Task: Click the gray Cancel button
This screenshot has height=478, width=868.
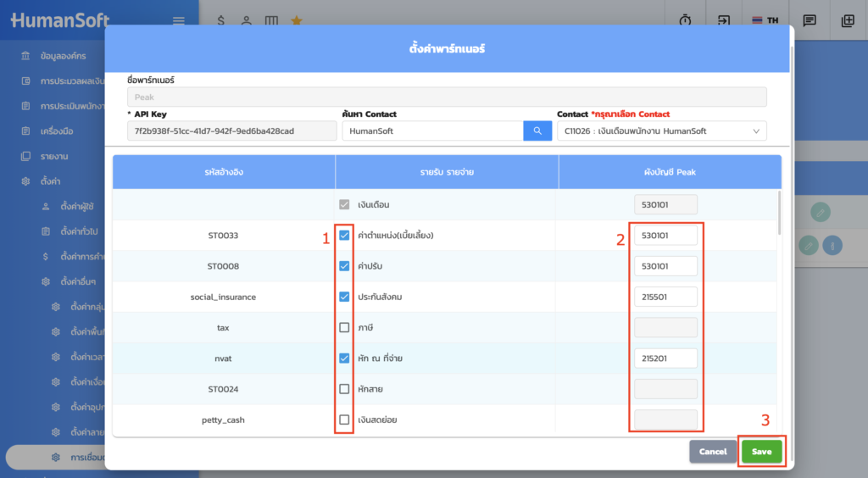Action: (x=713, y=452)
